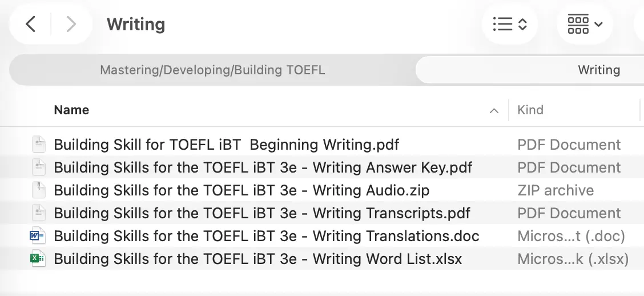Sort files by Kind column header
The height and width of the screenshot is (296, 644).
(x=530, y=110)
